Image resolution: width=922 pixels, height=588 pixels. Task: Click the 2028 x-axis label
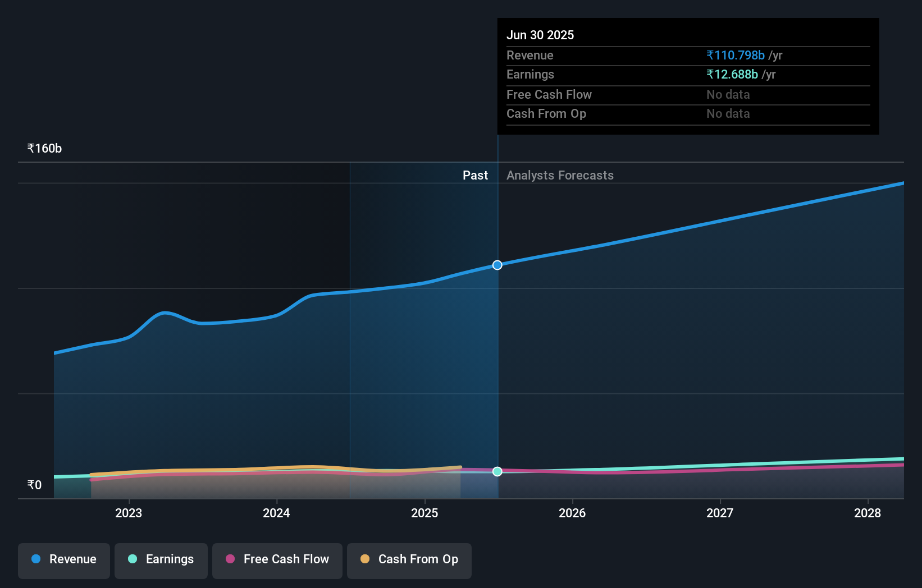[868, 513]
